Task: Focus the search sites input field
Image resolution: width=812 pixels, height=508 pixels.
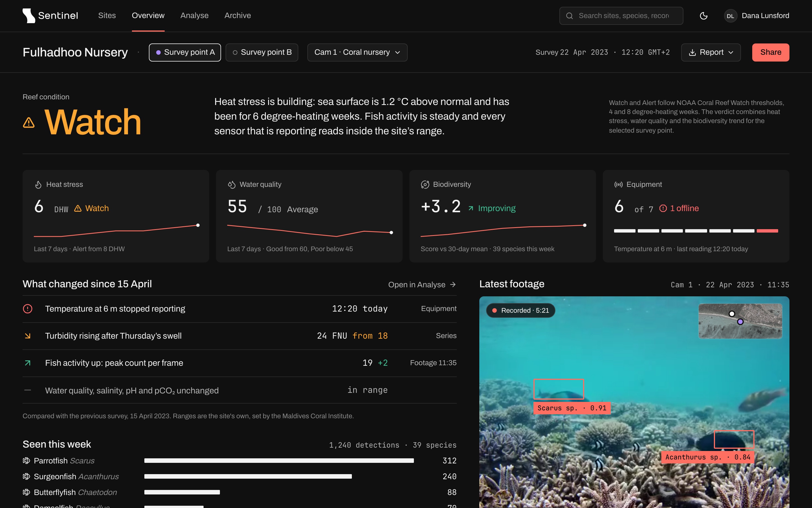Action: (x=621, y=16)
